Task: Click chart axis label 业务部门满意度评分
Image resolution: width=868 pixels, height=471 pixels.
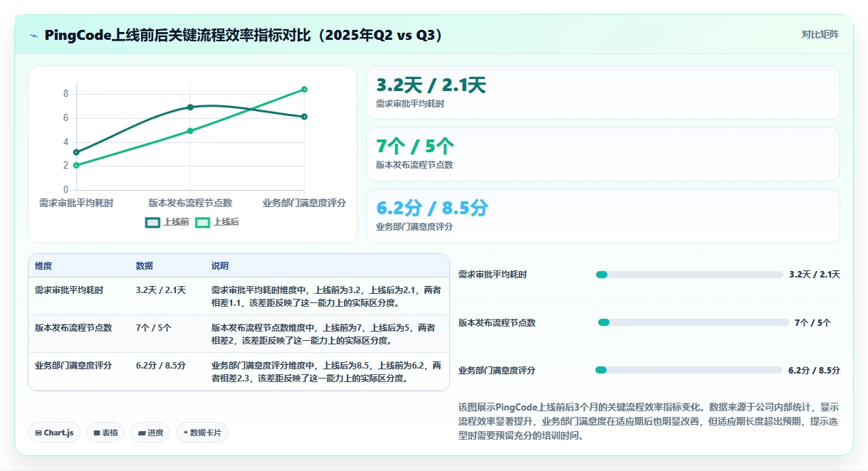Action: coord(304,203)
